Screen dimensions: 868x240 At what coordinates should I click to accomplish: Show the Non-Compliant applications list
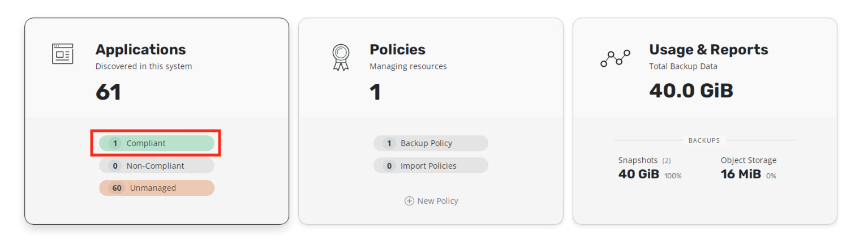tap(157, 166)
